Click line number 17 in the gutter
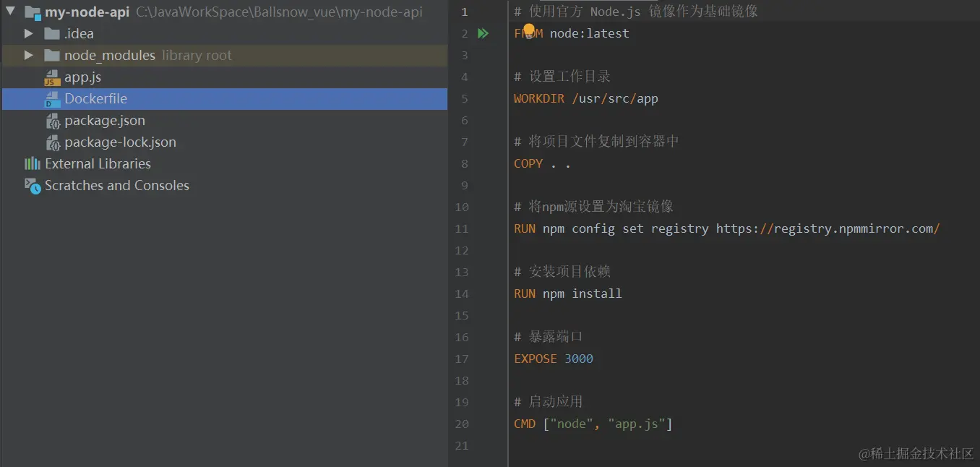 (x=462, y=359)
